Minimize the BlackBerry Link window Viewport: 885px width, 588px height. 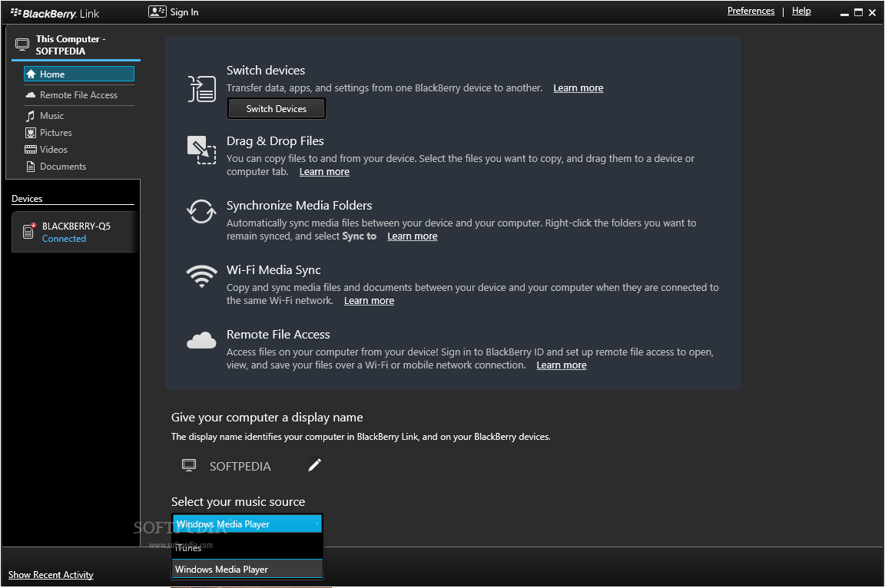click(844, 13)
